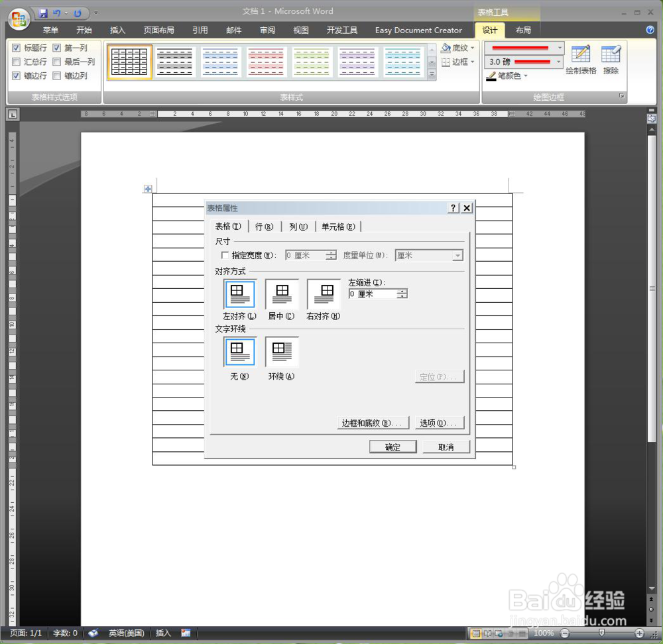The image size is (663, 644).
Task: Click the ruler tab selector
Action: 13,114
